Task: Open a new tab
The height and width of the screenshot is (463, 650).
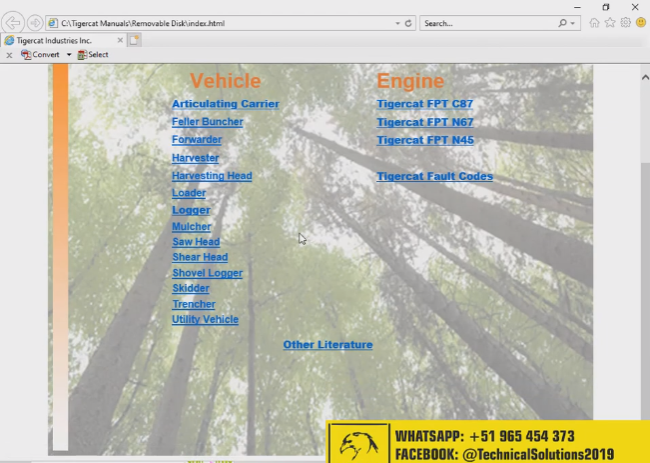Action: click(x=133, y=40)
